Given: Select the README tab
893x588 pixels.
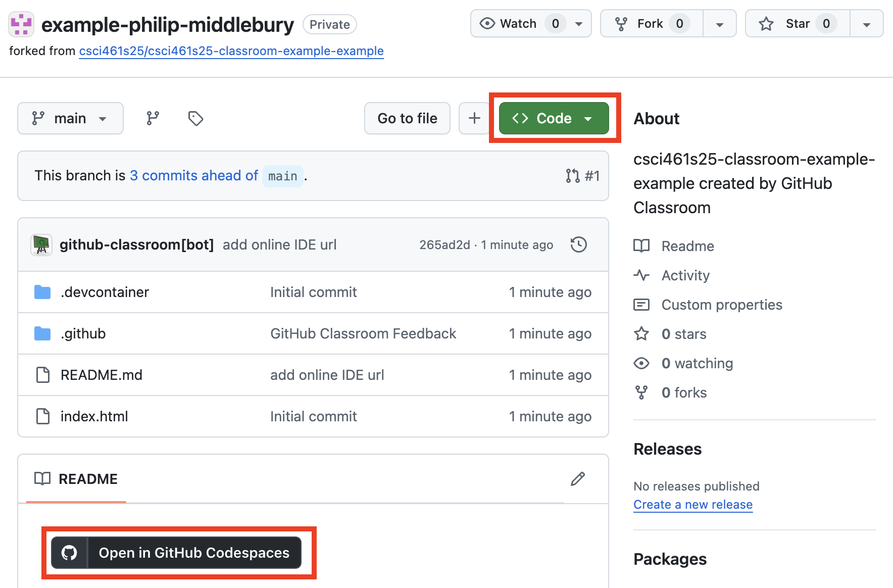Looking at the screenshot, I should (x=76, y=479).
